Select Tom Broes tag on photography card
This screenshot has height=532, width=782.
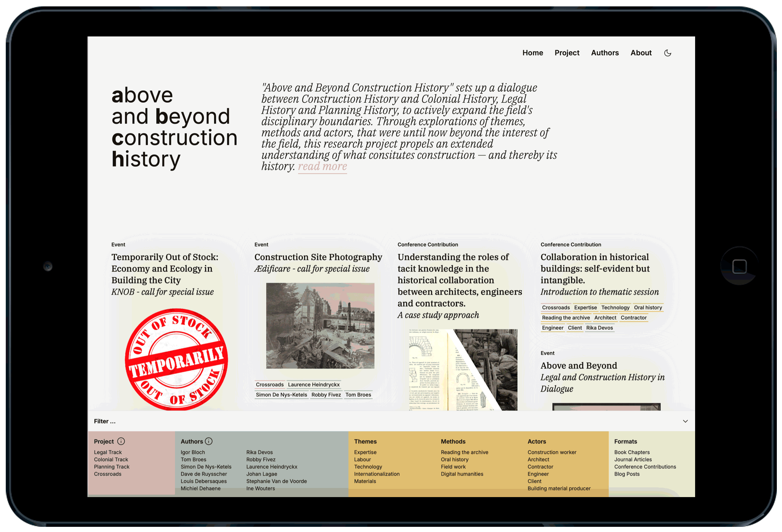(358, 395)
